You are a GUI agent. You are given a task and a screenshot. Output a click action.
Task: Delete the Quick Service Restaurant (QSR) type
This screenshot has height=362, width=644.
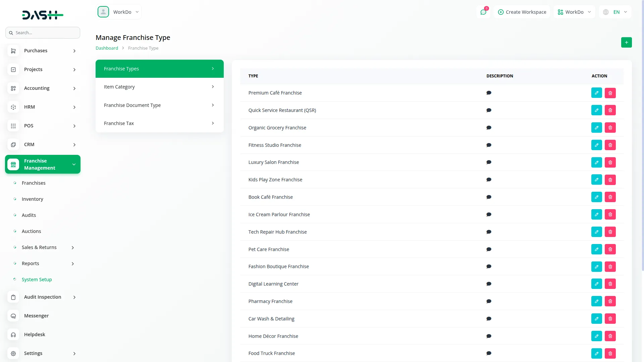pyautogui.click(x=610, y=110)
